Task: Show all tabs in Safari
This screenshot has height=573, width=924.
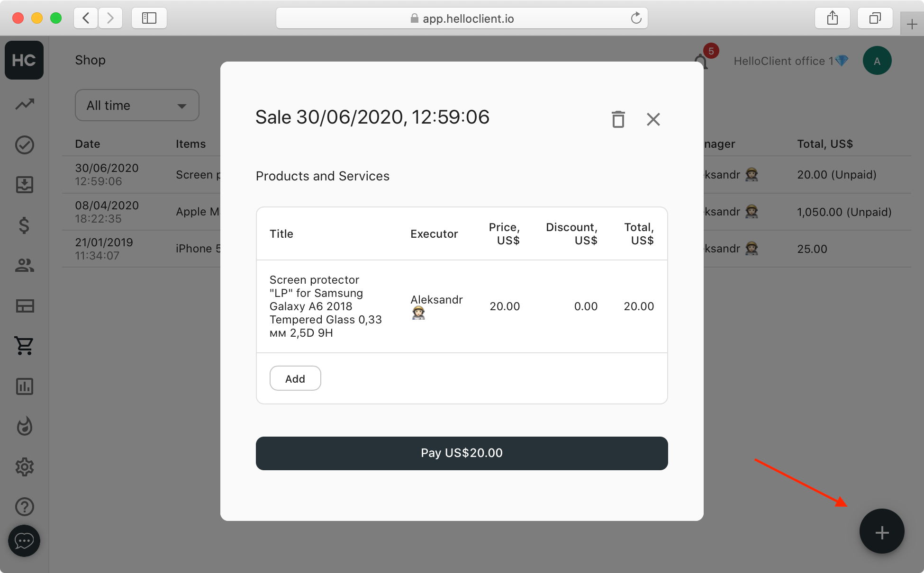Action: pyautogui.click(x=875, y=18)
